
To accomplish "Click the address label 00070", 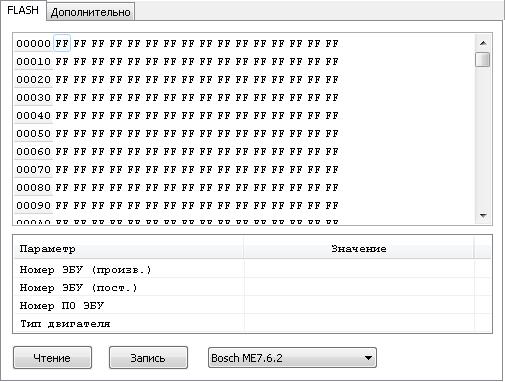I will click(33, 170).
